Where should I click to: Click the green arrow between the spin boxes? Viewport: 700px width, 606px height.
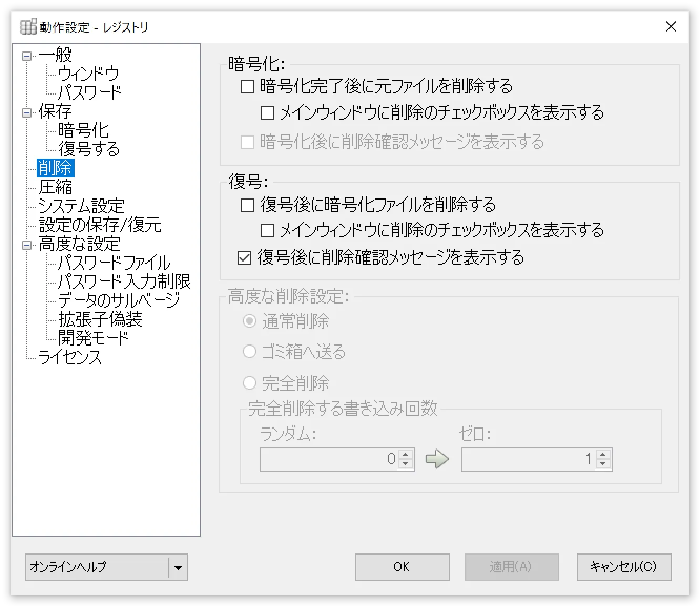(x=437, y=459)
